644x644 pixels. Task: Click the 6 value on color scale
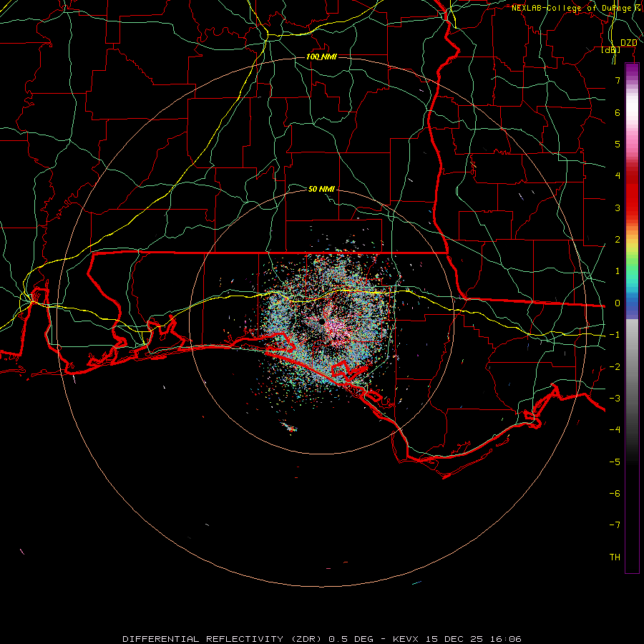click(618, 112)
